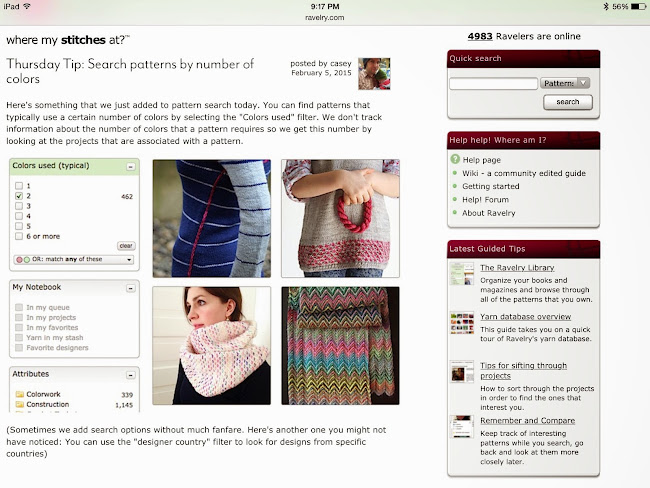Open The Ravelry Library tip thumbnail icon
This screenshot has height=488, width=650.
coord(462,274)
